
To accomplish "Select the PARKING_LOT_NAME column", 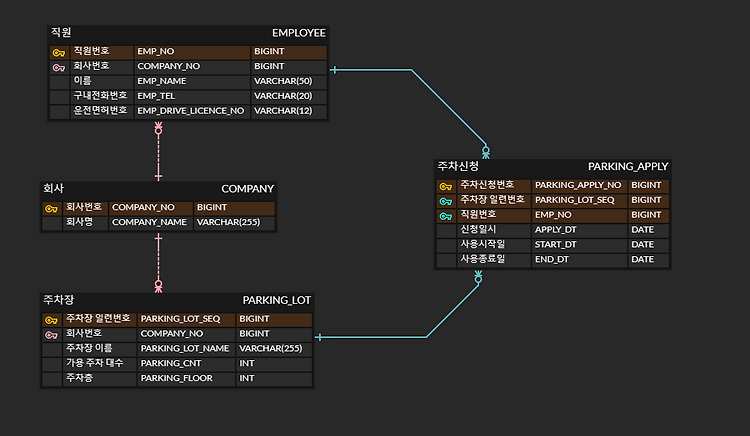I will coord(185,349).
